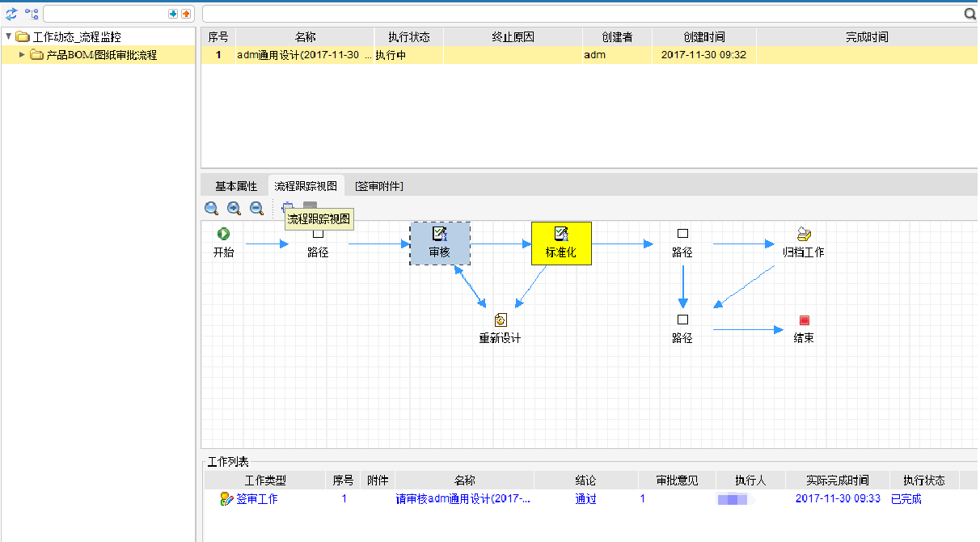Click the tree structure icon in left toolbar
Viewport: 980px width, 542px height.
pyautogui.click(x=32, y=14)
